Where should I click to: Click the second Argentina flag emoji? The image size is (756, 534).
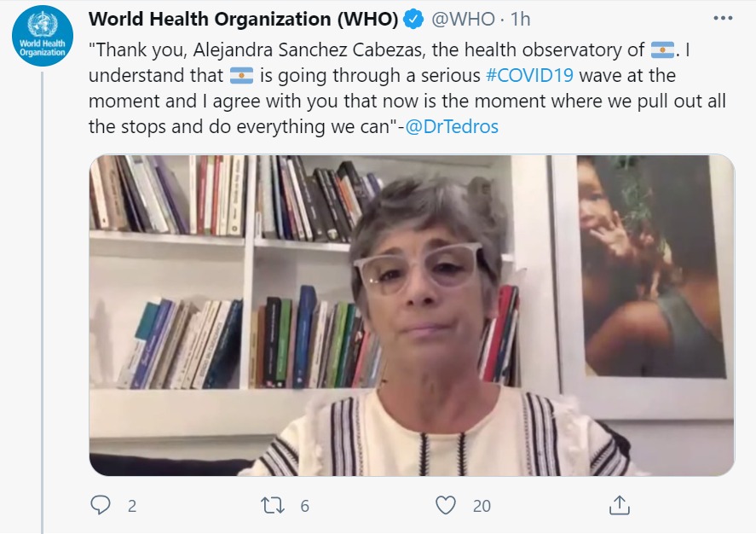click(241, 76)
